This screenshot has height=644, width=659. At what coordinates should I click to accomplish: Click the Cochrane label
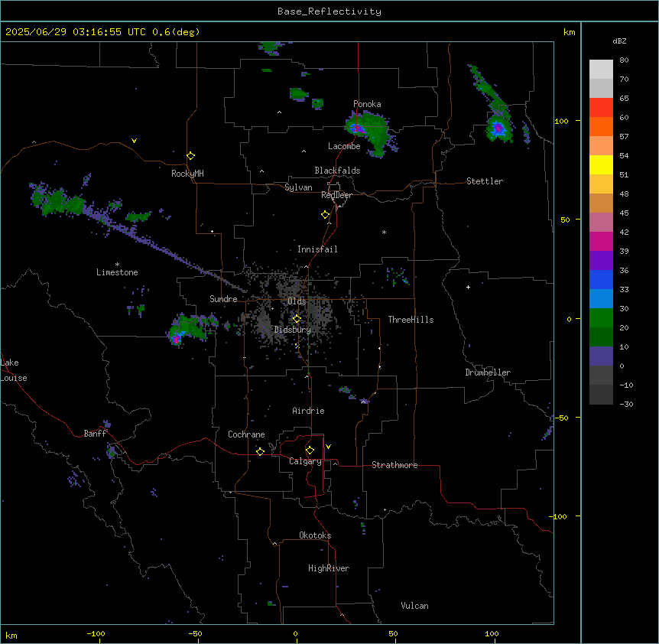tap(246, 434)
